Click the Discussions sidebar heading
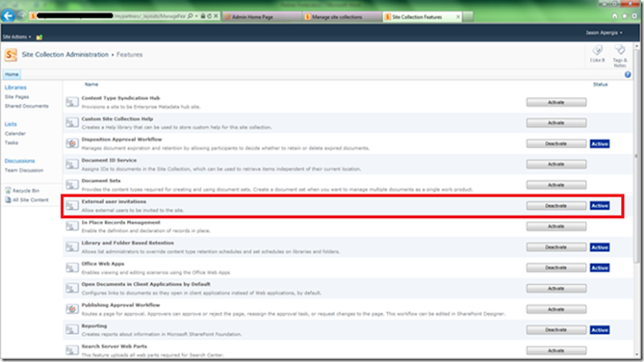Screen dimensions: 644x362 (19, 161)
